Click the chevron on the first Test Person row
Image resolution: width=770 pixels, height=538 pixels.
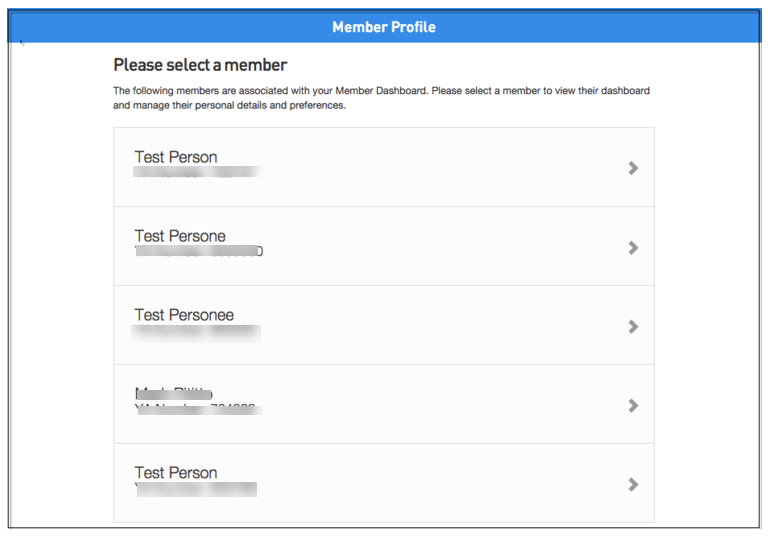[632, 168]
